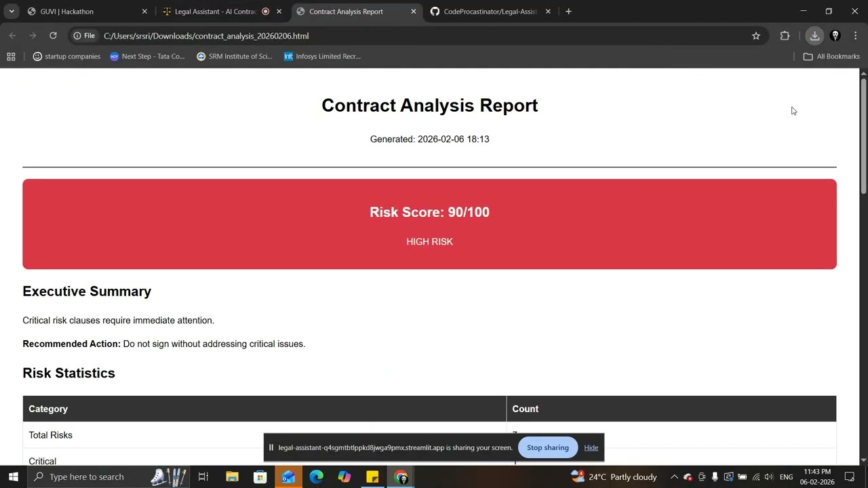868x488 pixels.
Task: Click the Risk Statistics heading
Action: [x=68, y=373]
